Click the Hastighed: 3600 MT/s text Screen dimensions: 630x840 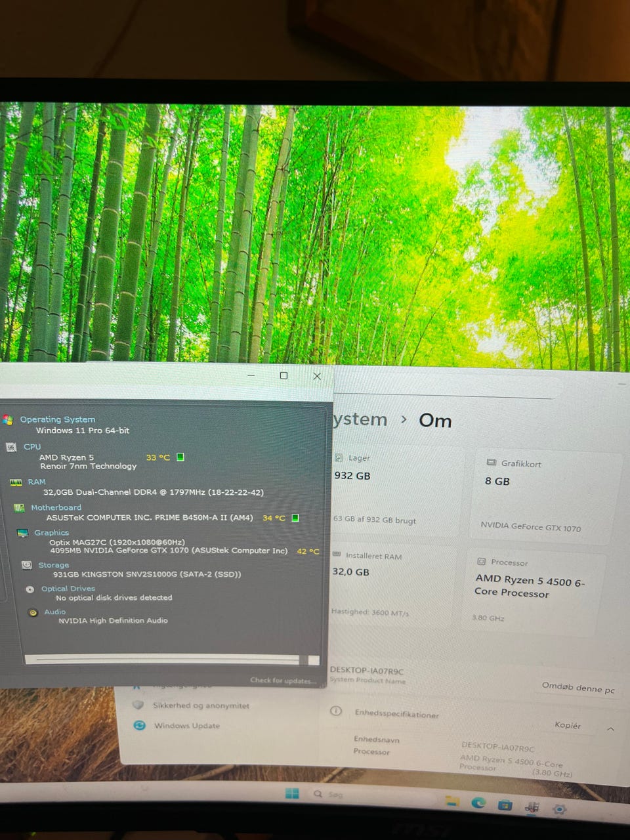370,612
